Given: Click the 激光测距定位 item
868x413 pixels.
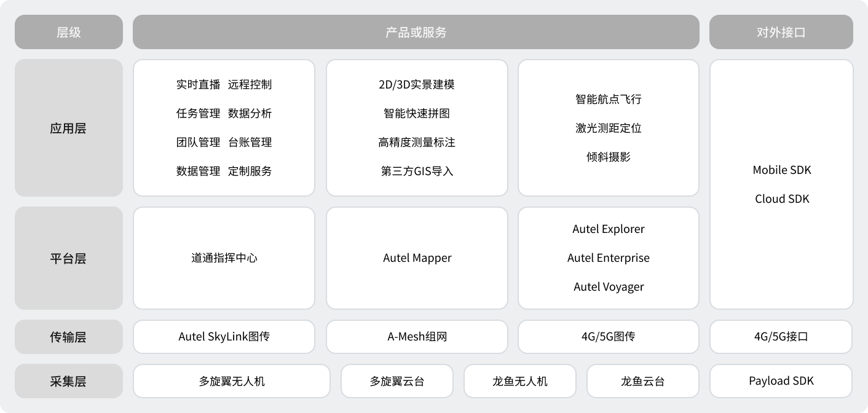Looking at the screenshot, I should point(609,128).
